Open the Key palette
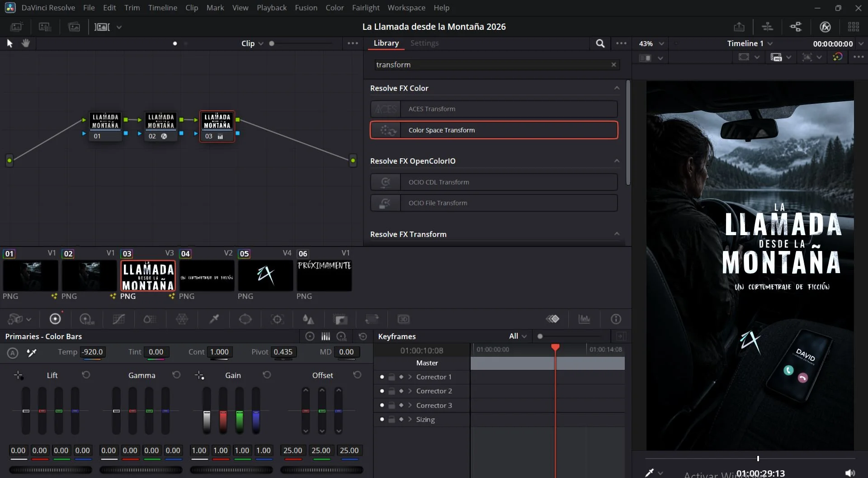Screen dimensions: 868x478 (x=340, y=319)
